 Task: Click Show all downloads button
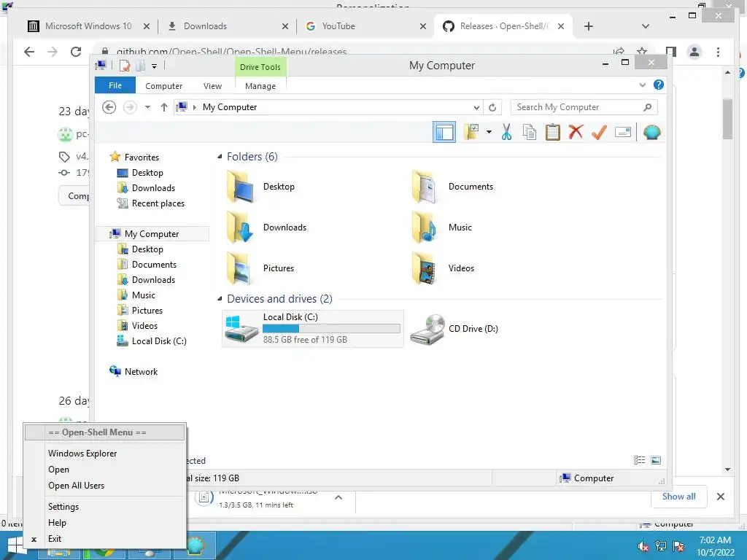[679, 497]
